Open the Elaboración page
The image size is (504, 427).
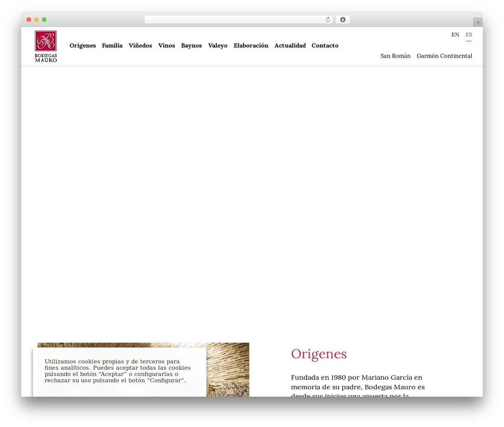[x=251, y=45]
